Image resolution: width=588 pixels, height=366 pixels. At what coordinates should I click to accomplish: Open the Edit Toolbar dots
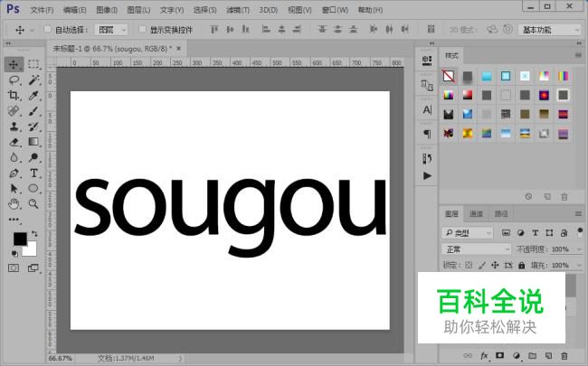coord(14,220)
